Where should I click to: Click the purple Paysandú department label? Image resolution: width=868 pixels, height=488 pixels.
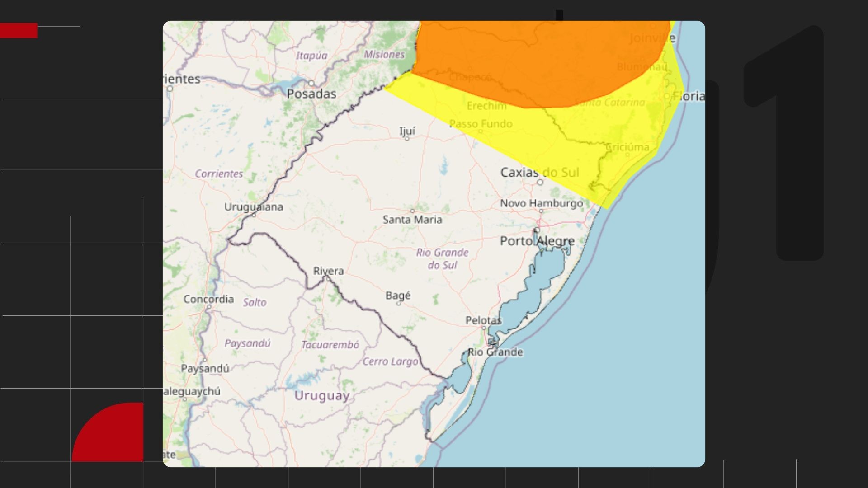tap(247, 343)
